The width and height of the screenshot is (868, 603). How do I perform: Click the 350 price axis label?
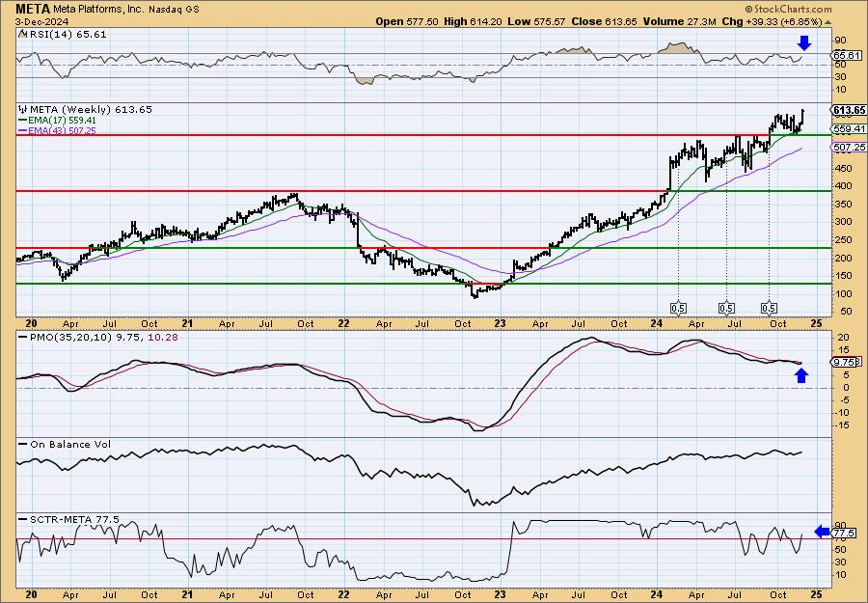tap(843, 204)
